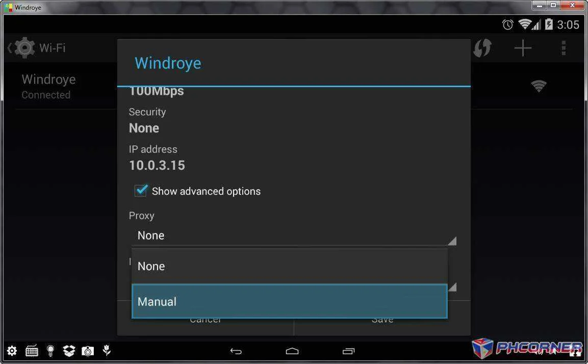Open Windroye settings gear in bottom toolbar

12,351
